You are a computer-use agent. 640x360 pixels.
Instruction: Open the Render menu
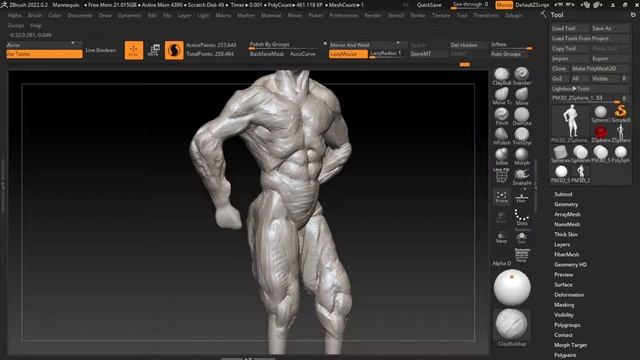tap(373, 15)
